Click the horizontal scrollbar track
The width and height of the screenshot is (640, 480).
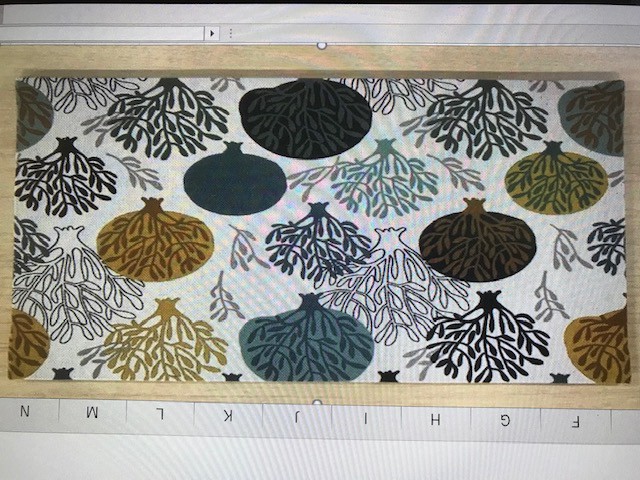pos(100,33)
